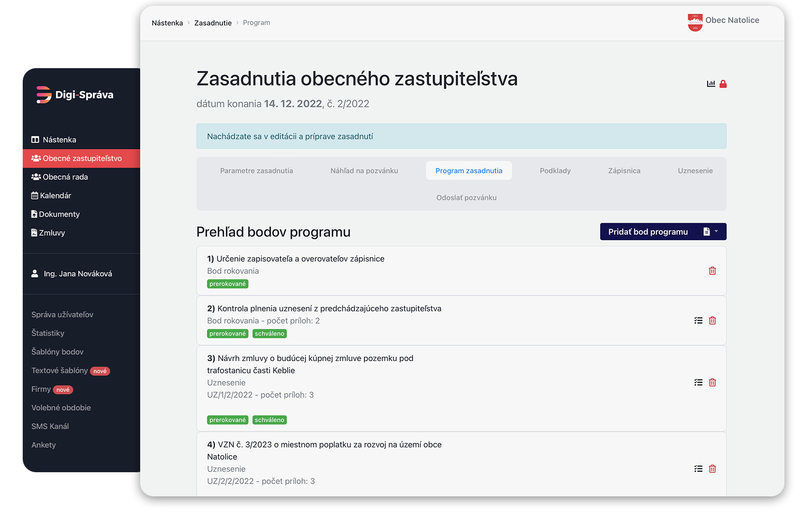This screenshot has height=522, width=812.
Task: Open Šablóny bodov
Action: 58,352
